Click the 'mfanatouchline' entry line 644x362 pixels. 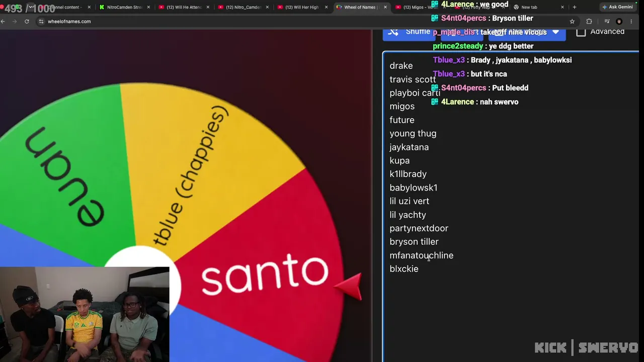coord(422,255)
